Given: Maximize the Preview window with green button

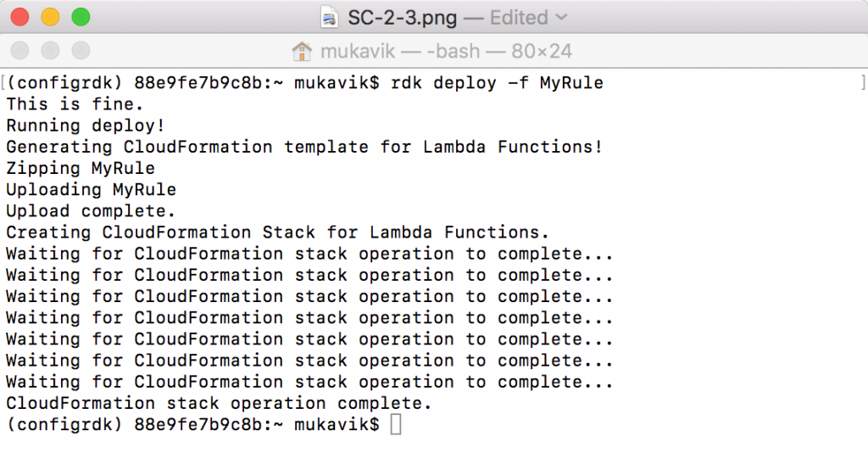Looking at the screenshot, I should (x=81, y=17).
